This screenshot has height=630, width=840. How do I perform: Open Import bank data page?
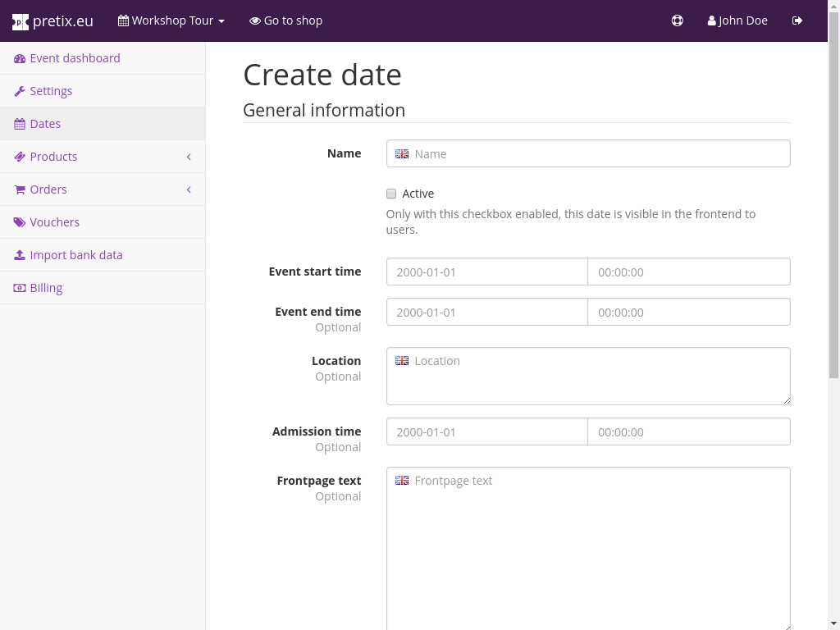103,255
